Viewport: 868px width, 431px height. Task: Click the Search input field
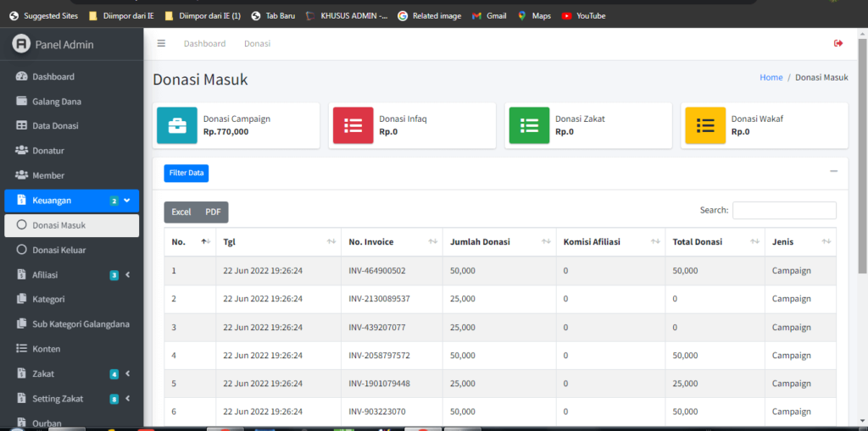pos(784,210)
